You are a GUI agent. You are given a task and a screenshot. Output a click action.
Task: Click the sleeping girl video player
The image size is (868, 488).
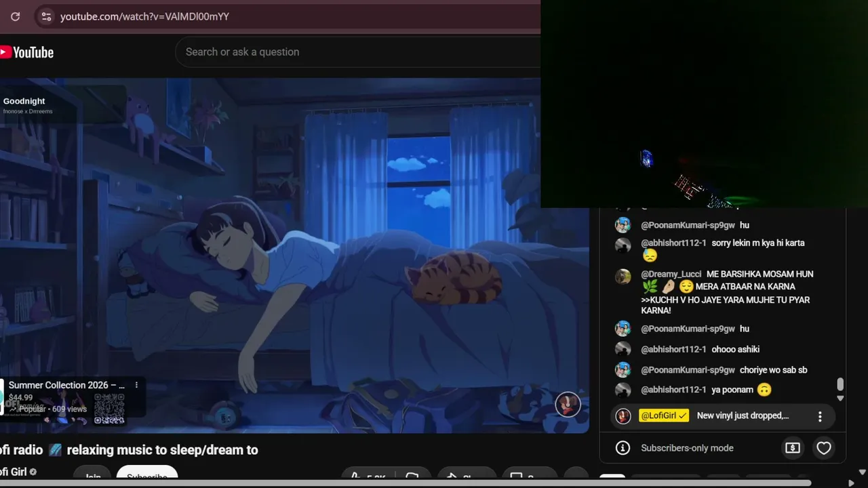click(294, 256)
